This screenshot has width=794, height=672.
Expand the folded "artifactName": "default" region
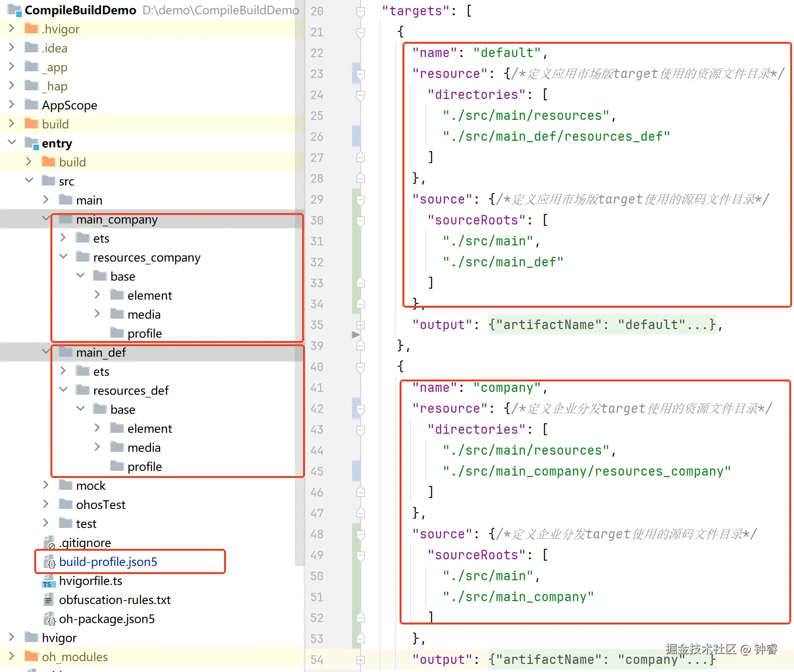tap(602, 325)
